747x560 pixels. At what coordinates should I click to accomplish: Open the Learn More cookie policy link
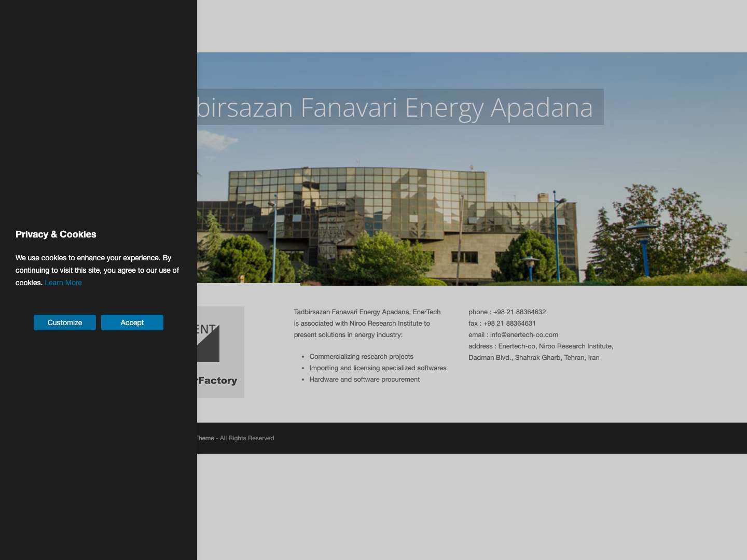[x=63, y=283]
